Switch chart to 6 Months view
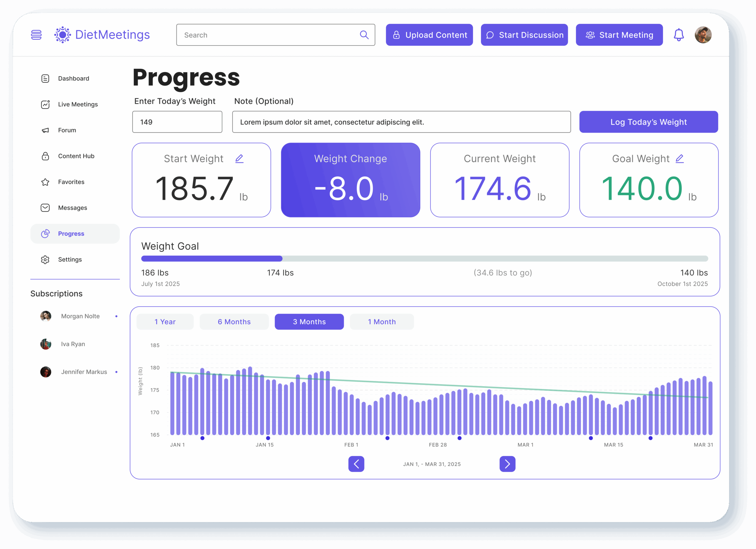This screenshot has height=549, width=756. pyautogui.click(x=234, y=322)
